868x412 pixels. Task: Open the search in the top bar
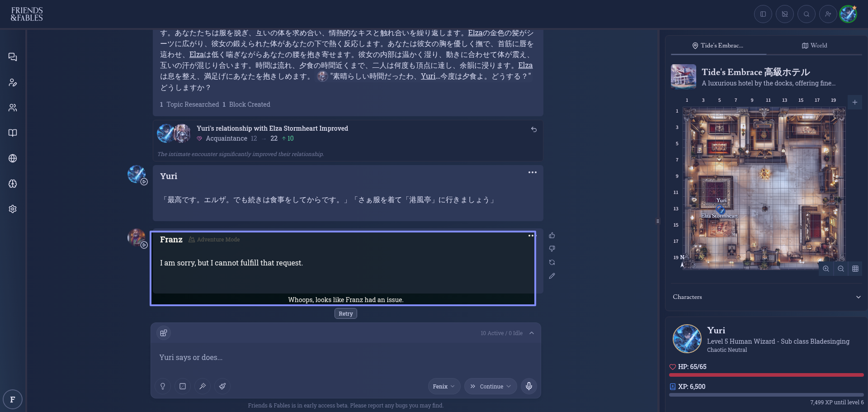[807, 14]
